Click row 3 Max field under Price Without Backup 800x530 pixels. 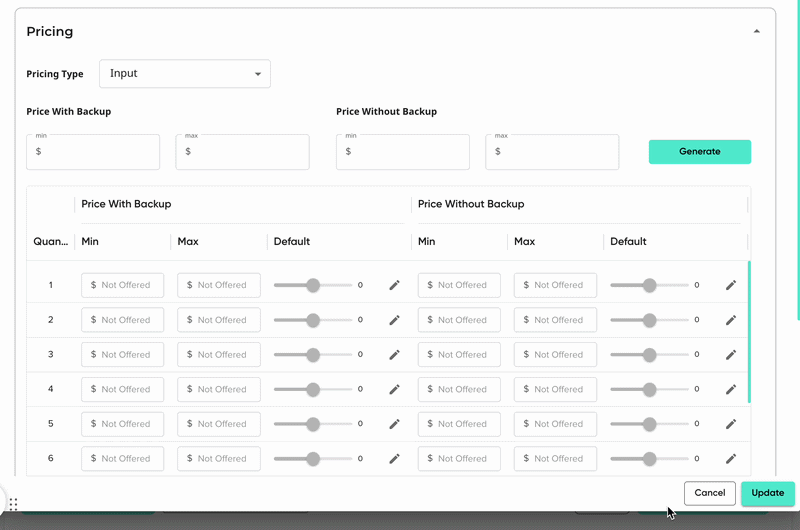(555, 355)
